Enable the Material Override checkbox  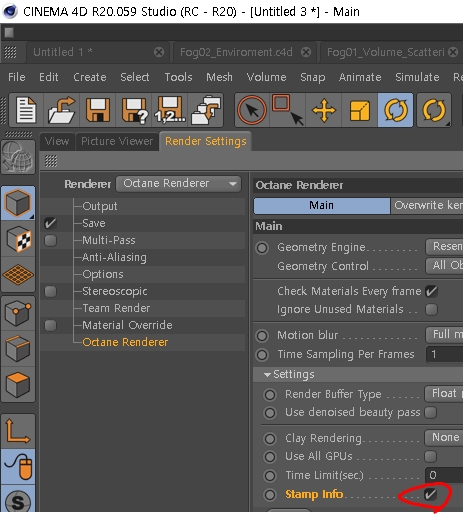(50, 325)
